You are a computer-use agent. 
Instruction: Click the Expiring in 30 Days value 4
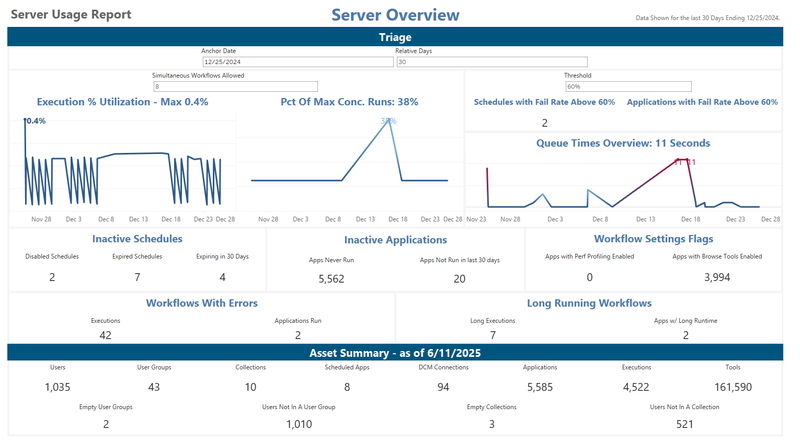pos(222,277)
